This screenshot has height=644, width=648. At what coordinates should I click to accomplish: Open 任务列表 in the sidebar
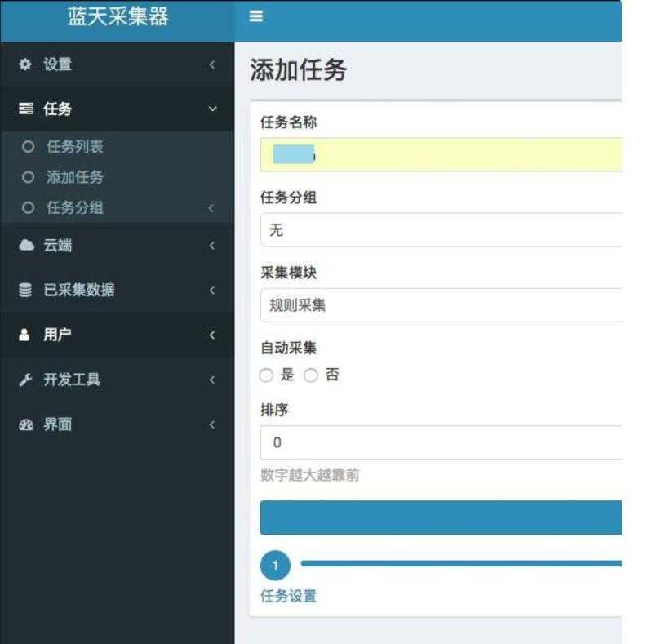pos(74,147)
